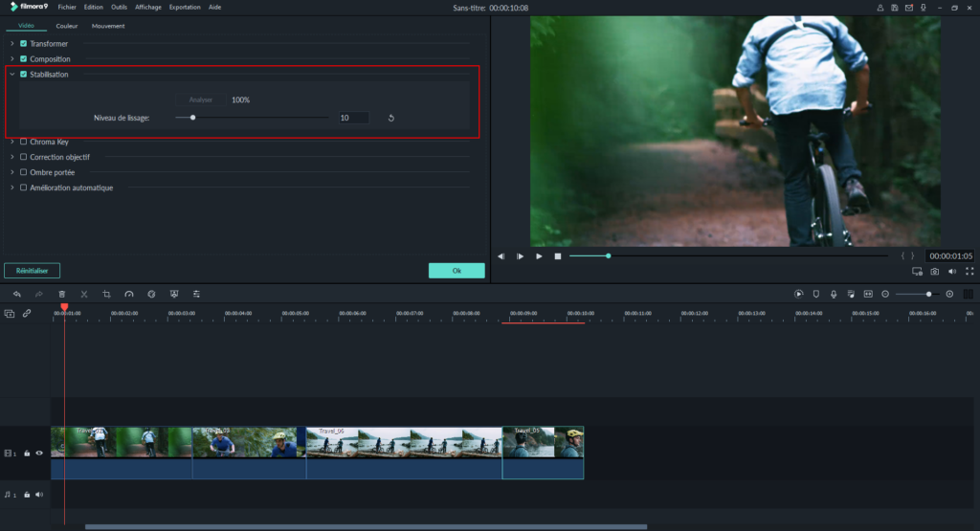Open the Exportation menu
Viewport: 980px width, 531px height.
point(185,8)
